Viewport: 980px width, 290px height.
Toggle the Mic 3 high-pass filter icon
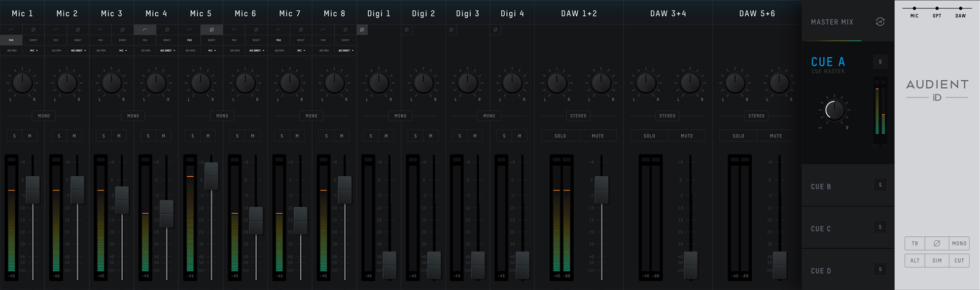tap(101, 30)
